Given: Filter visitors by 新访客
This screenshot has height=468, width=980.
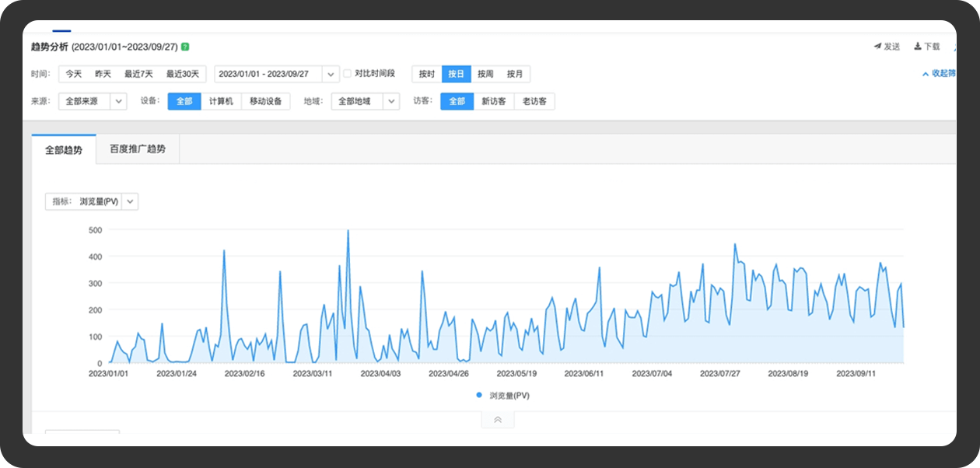Looking at the screenshot, I should pos(494,101).
